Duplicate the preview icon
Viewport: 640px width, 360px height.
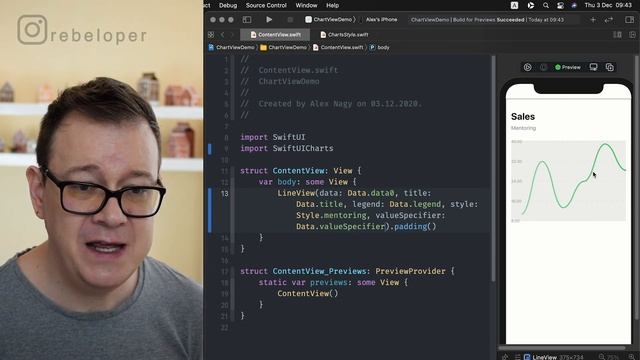tap(610, 67)
